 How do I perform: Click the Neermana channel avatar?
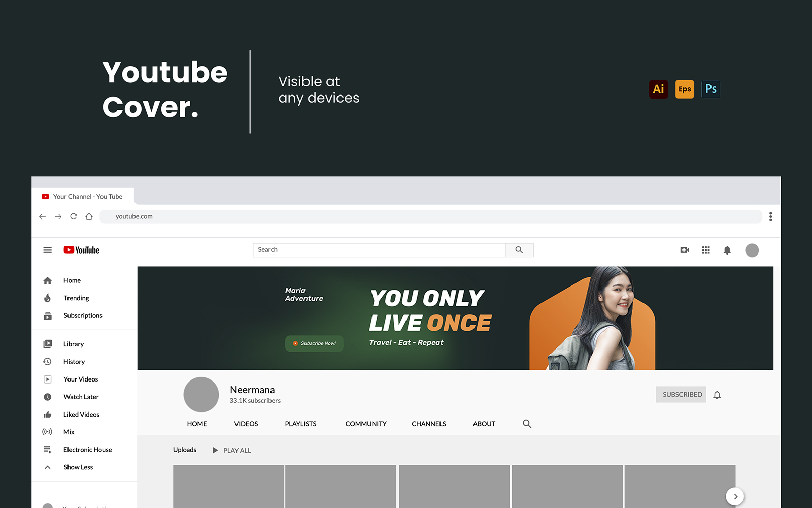click(201, 395)
